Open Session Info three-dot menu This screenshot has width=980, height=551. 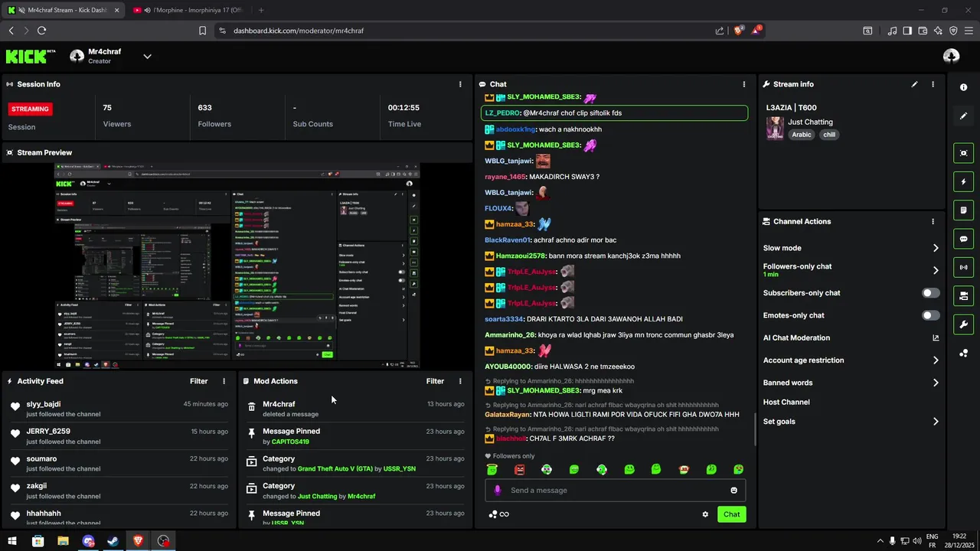pyautogui.click(x=460, y=84)
